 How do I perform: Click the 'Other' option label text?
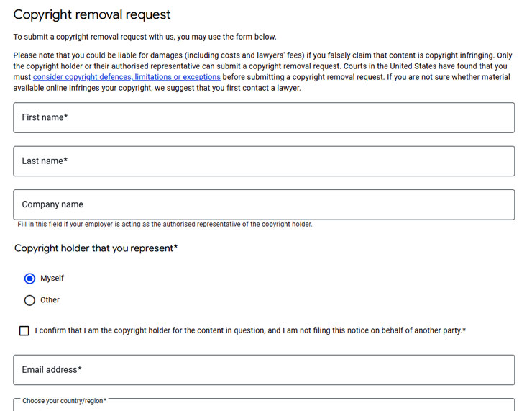(x=50, y=300)
